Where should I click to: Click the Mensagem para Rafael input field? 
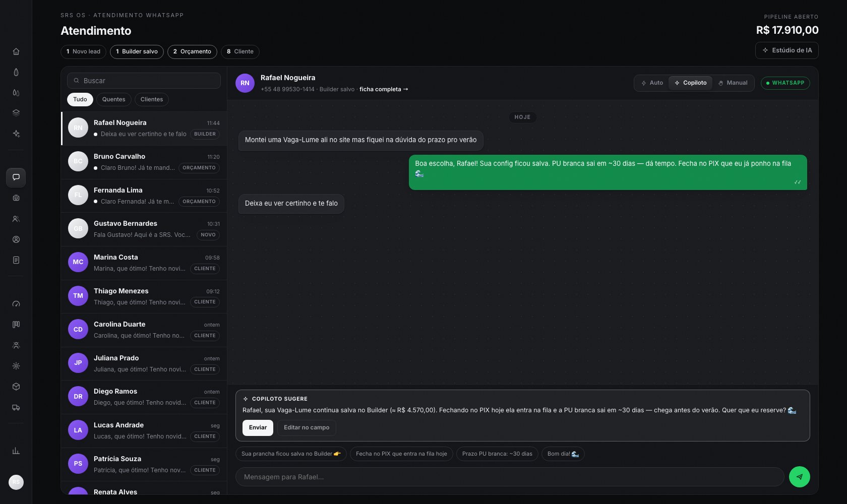(510, 477)
